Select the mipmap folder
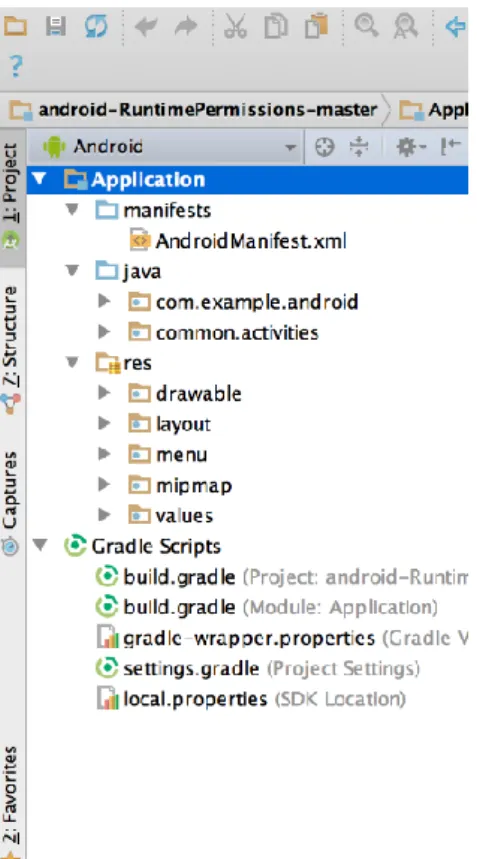 click(x=180, y=485)
